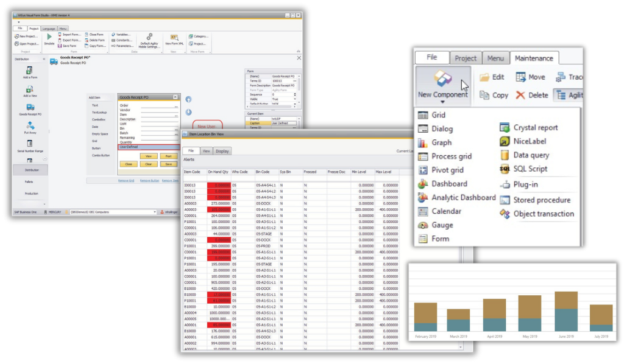Select the UserDefined field in the form
Screen dimensions: 624x364
[147, 147]
